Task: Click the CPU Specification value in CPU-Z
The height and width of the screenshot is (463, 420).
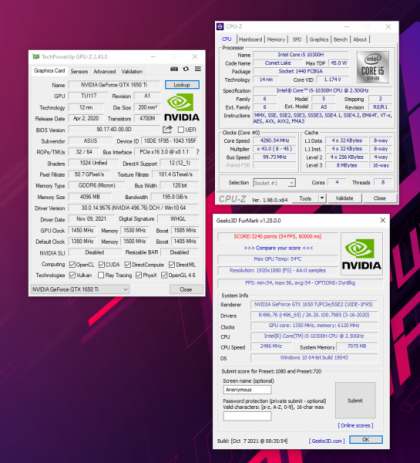Action: click(x=323, y=90)
